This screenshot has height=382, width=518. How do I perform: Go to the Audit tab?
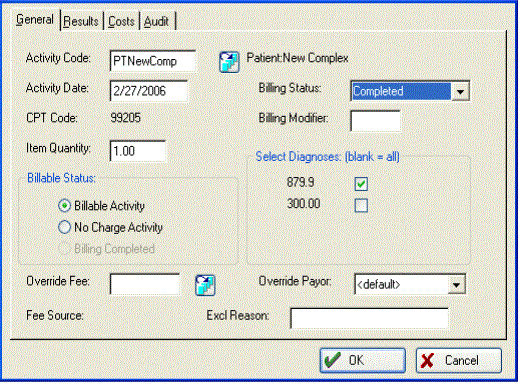157,21
